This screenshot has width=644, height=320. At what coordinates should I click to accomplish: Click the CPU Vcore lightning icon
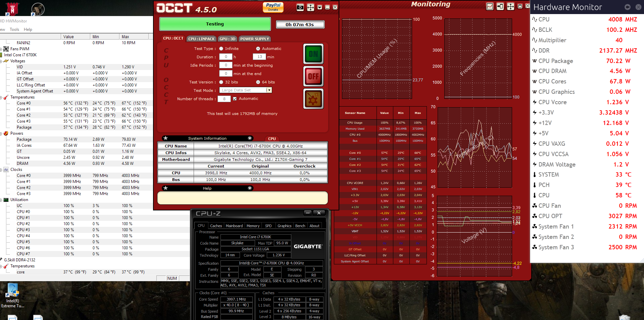(x=535, y=102)
